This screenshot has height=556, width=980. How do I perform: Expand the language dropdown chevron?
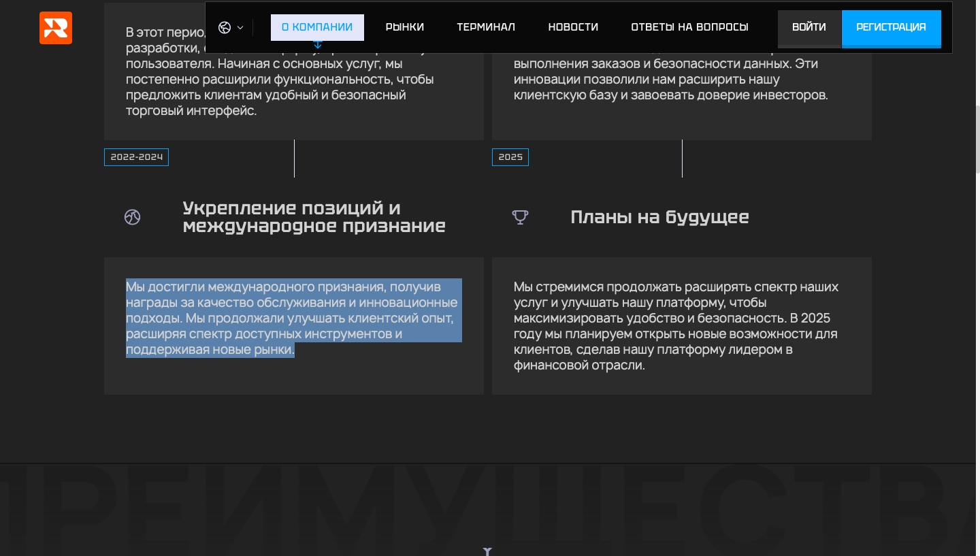(240, 28)
